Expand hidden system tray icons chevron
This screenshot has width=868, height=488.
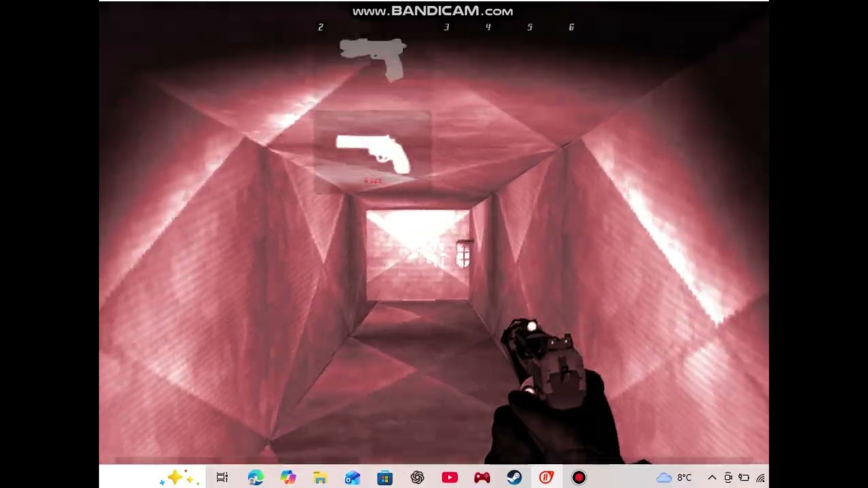coord(712,478)
